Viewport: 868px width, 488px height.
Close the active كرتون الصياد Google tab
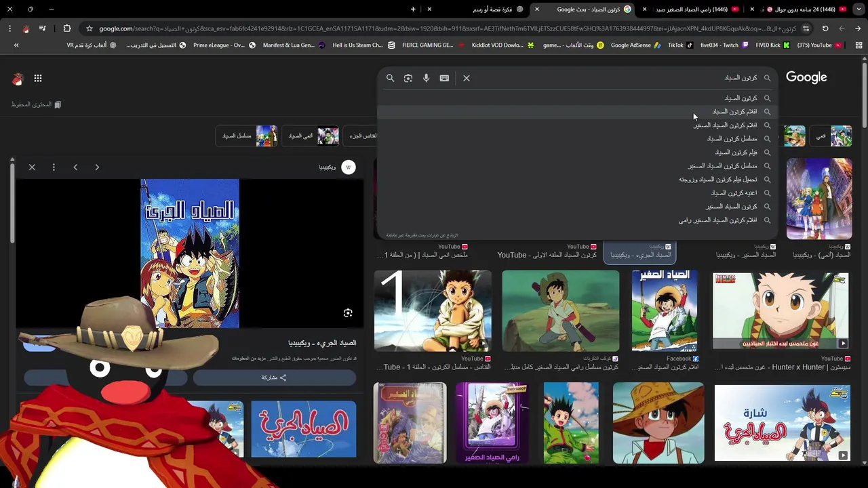(536, 9)
